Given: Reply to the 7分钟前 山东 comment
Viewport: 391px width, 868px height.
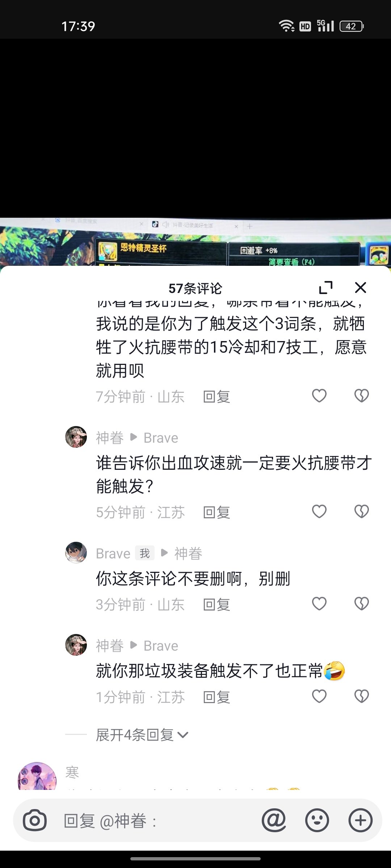Looking at the screenshot, I should 216,397.
